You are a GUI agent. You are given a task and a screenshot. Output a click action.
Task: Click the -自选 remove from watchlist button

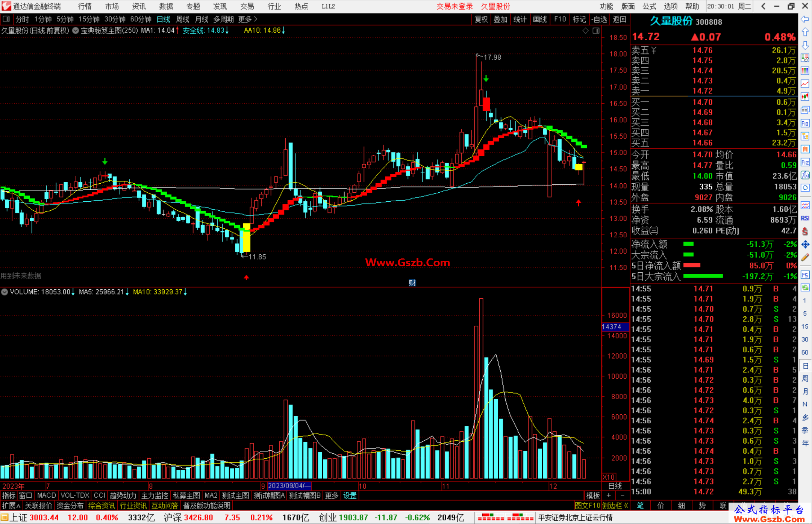[x=599, y=19]
